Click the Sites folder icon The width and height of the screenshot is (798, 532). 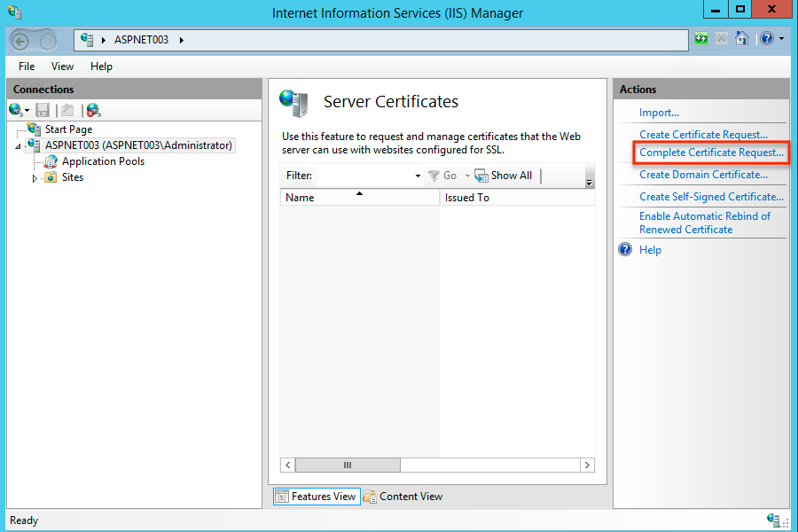pyautogui.click(x=51, y=177)
